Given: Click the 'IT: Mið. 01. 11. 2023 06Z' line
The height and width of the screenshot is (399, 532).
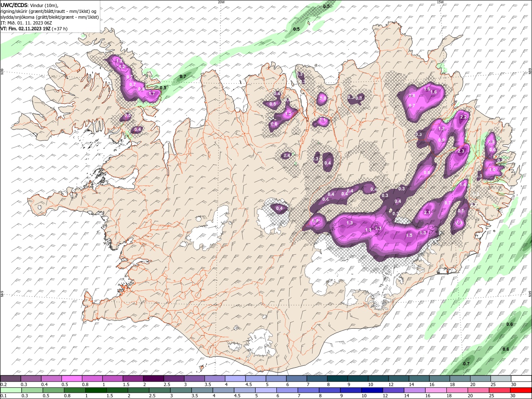Looking at the screenshot, I should pos(26,23).
